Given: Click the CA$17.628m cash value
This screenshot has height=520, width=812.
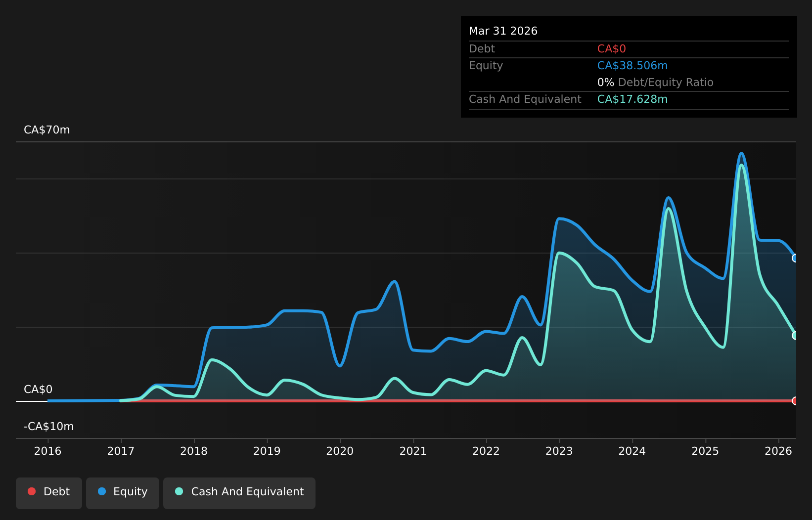Looking at the screenshot, I should click(632, 99).
